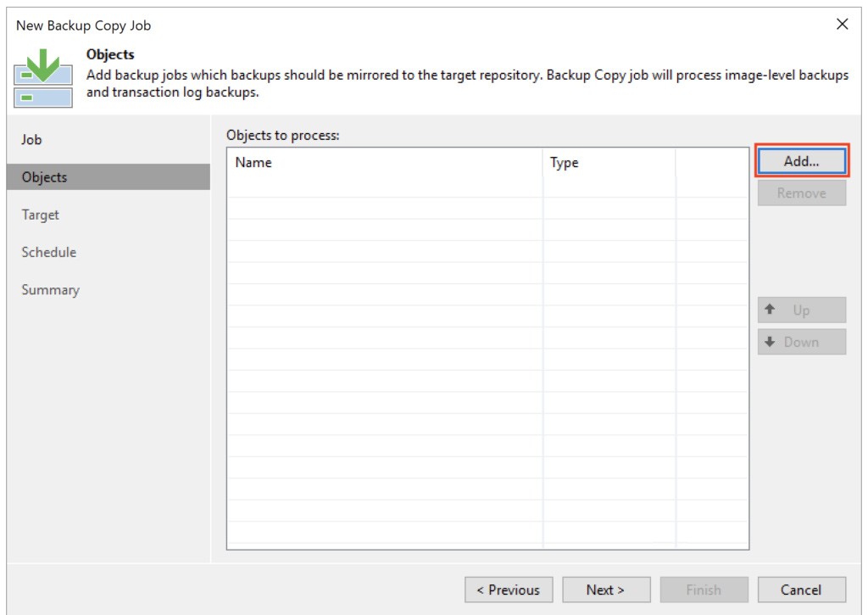868x615 pixels.
Task: Click the "New Backup Copy Job" window title
Action: click(x=84, y=25)
